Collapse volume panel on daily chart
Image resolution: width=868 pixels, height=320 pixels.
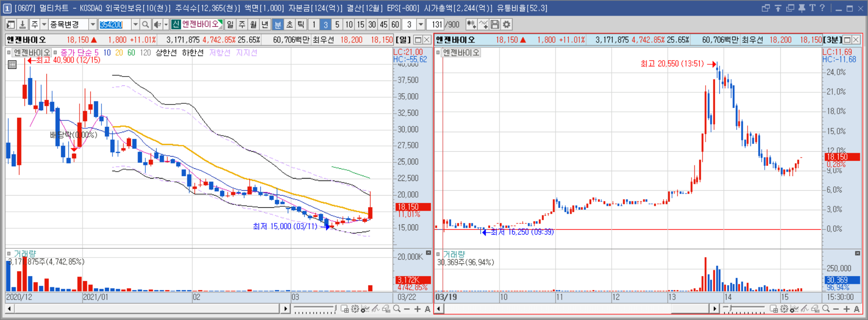(x=428, y=253)
